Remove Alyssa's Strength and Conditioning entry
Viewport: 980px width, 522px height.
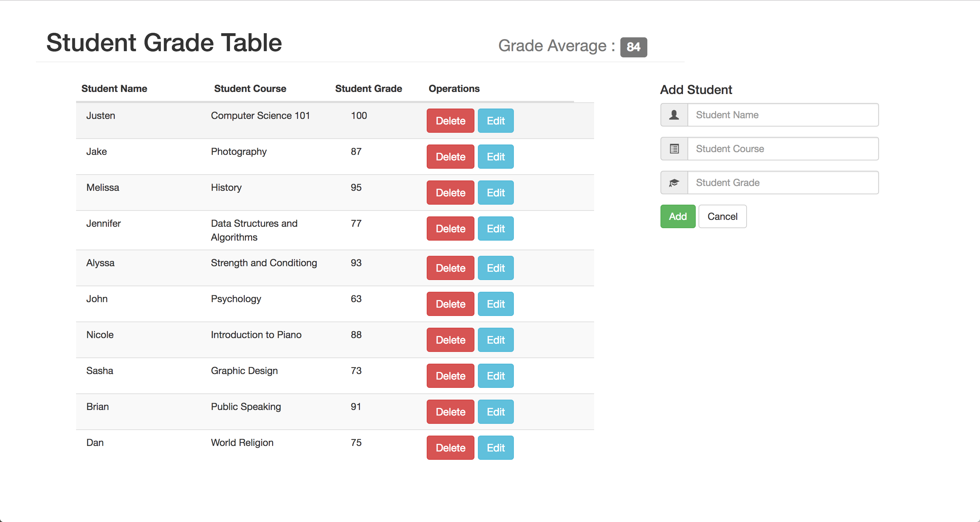point(450,268)
